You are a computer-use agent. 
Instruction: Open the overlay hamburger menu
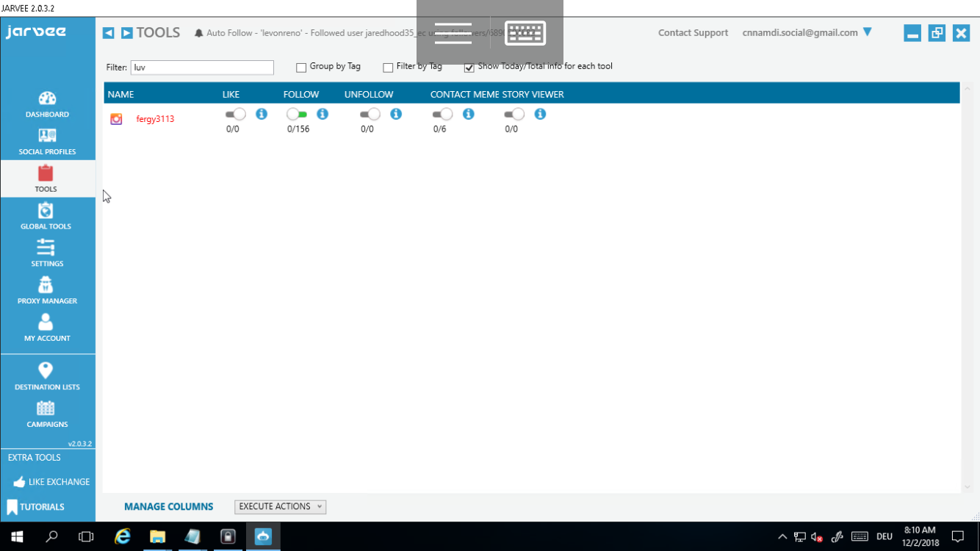tap(453, 33)
